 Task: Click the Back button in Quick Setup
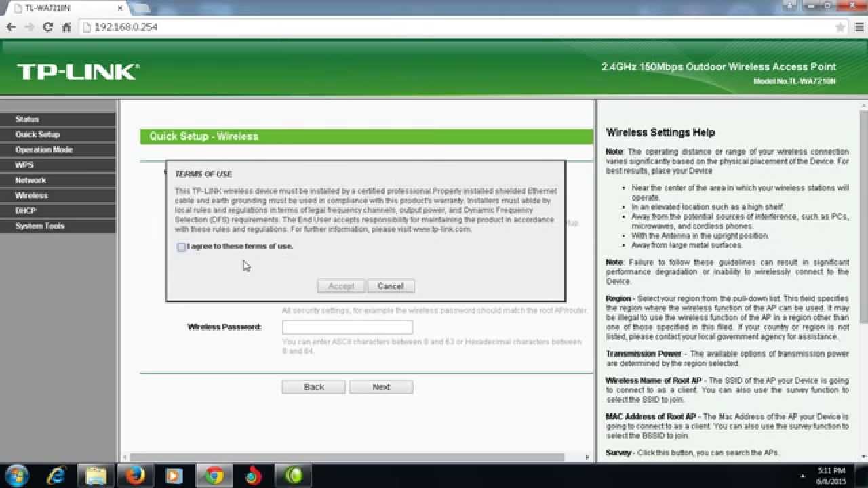pos(314,387)
